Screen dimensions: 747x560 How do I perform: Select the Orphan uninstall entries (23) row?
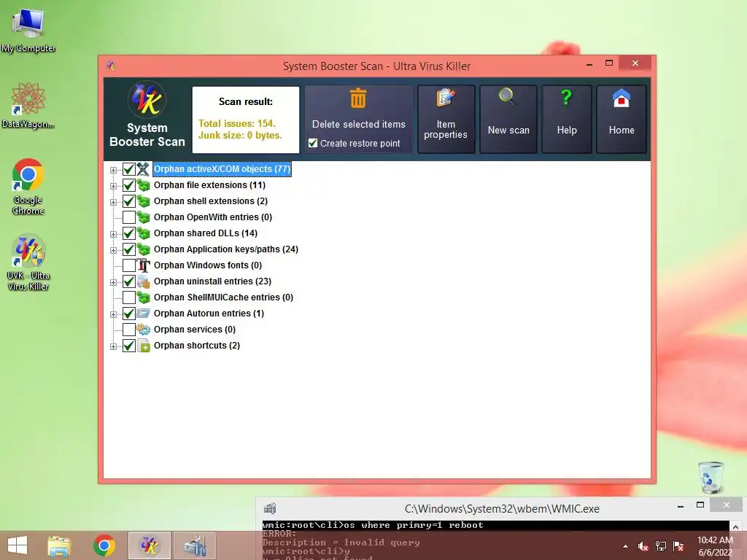212,281
